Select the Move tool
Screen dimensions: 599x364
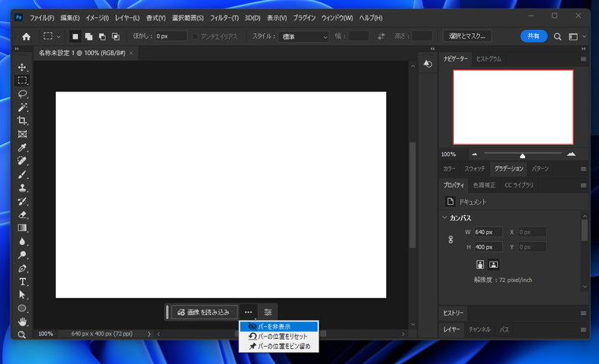tap(22, 67)
